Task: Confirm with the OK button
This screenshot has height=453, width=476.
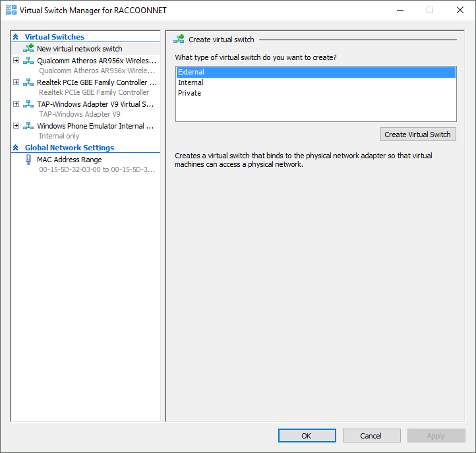Action: pyautogui.click(x=307, y=436)
